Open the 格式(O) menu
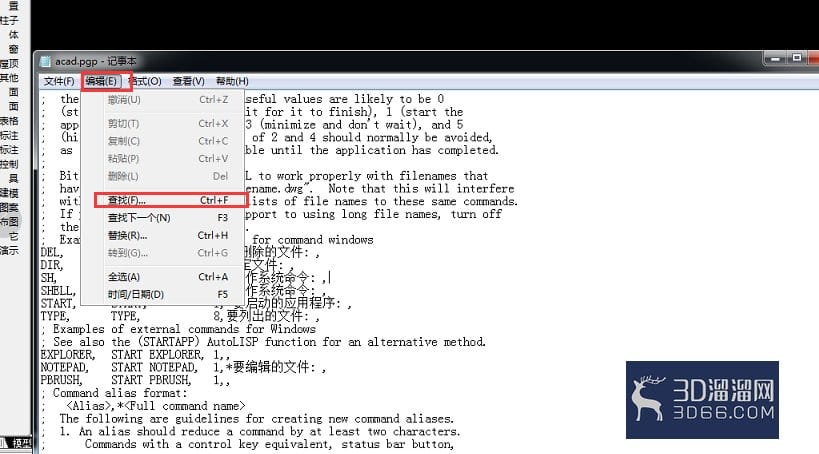This screenshot has height=454, width=819. tap(146, 82)
